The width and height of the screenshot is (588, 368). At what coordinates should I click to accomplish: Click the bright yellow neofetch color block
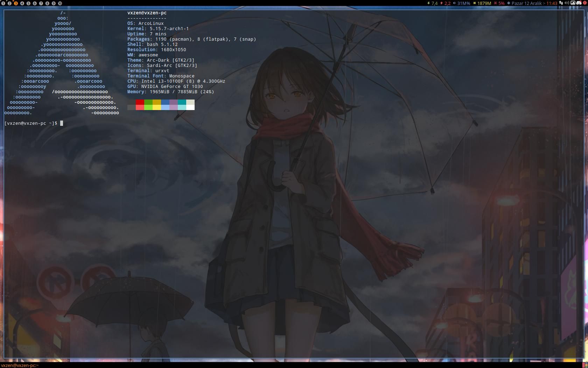157,107
